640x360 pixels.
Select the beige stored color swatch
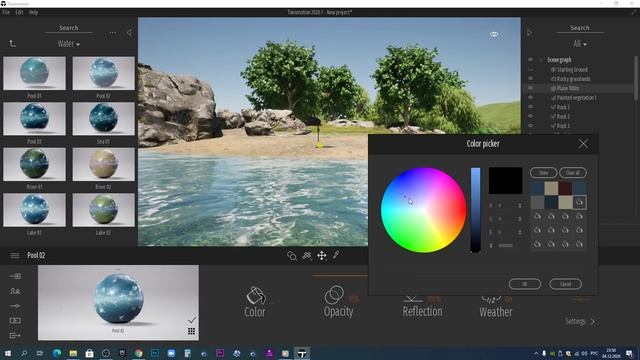pyautogui.click(x=551, y=188)
